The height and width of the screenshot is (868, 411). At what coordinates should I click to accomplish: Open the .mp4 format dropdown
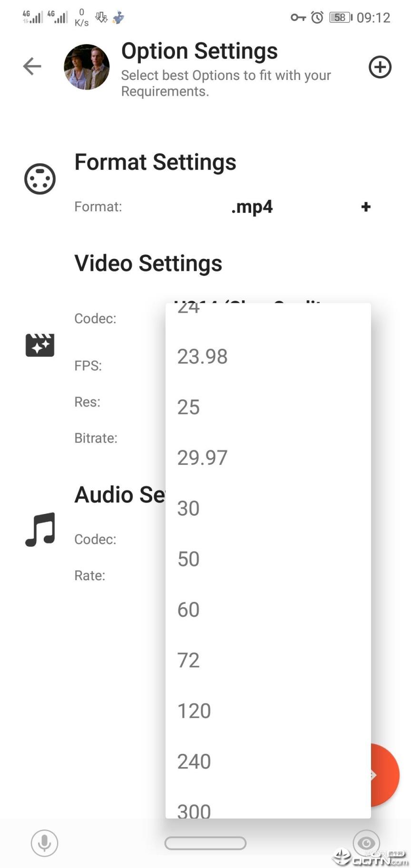tap(252, 207)
